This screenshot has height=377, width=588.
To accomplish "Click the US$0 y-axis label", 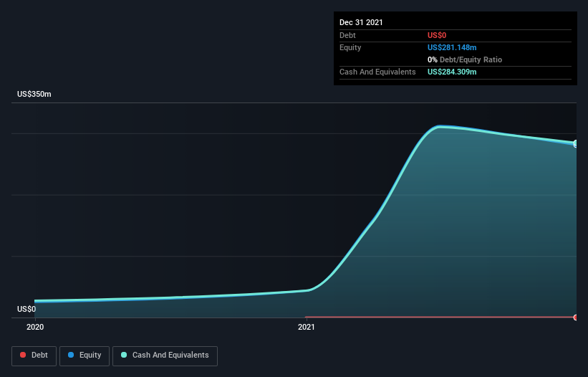I will [26, 309].
